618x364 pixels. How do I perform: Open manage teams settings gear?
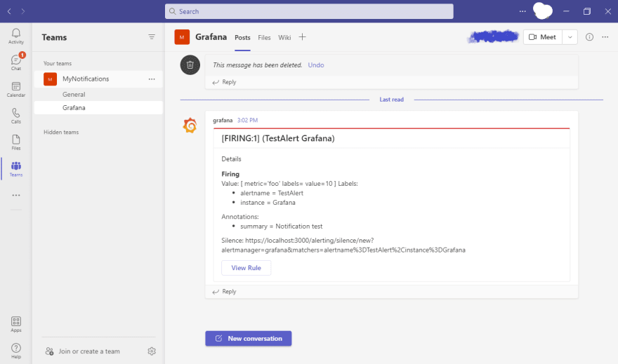point(152,351)
